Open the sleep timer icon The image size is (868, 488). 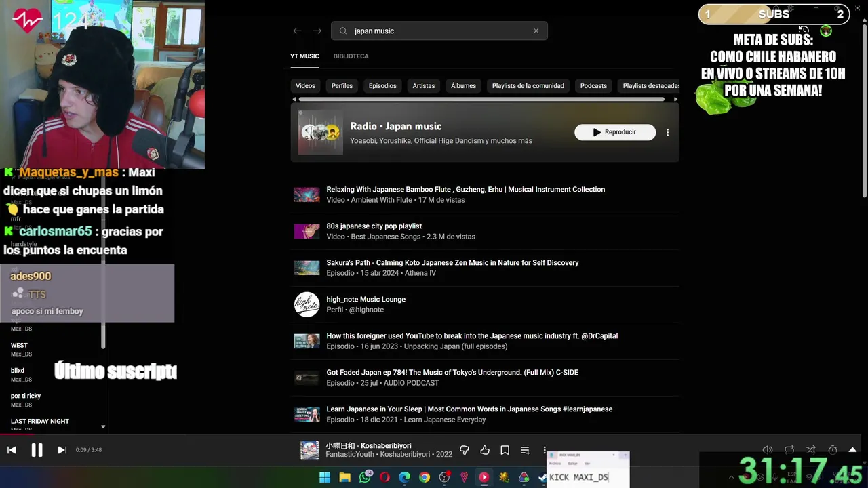tap(833, 450)
